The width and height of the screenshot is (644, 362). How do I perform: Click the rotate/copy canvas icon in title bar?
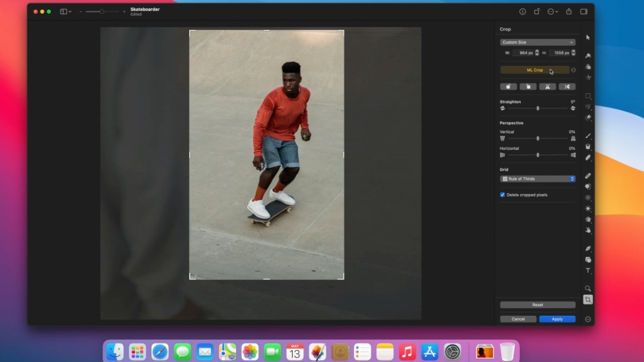537,12
